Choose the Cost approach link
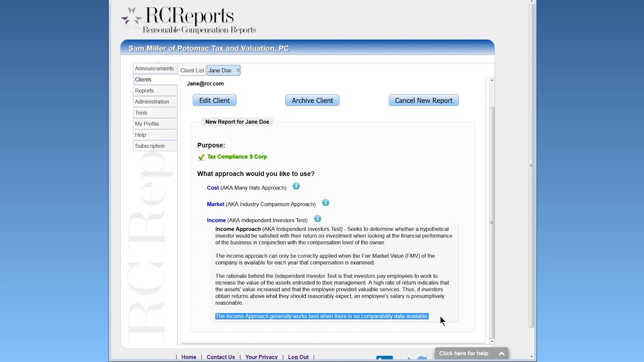The height and width of the screenshot is (362, 644). tap(213, 188)
